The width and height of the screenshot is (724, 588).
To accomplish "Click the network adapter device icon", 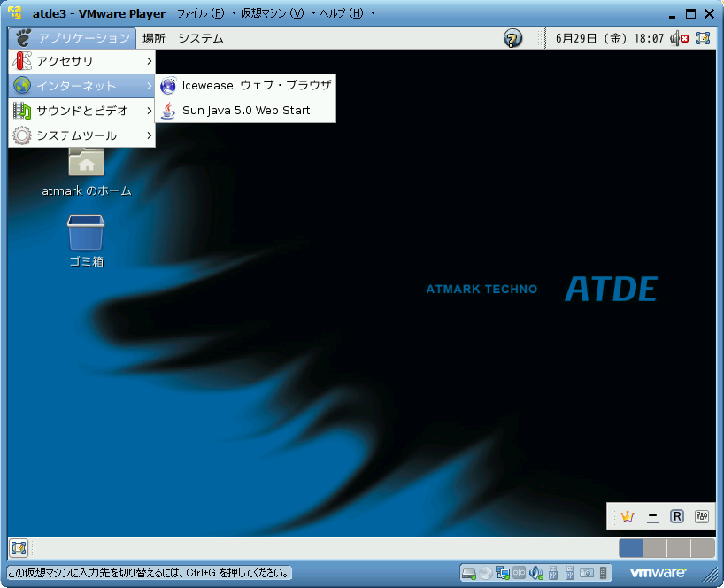I will 503,573.
